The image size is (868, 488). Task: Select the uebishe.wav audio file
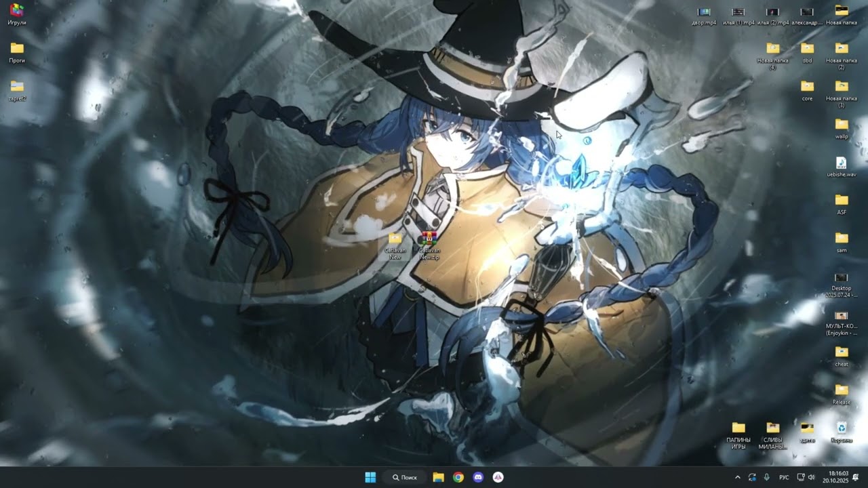pos(842,167)
